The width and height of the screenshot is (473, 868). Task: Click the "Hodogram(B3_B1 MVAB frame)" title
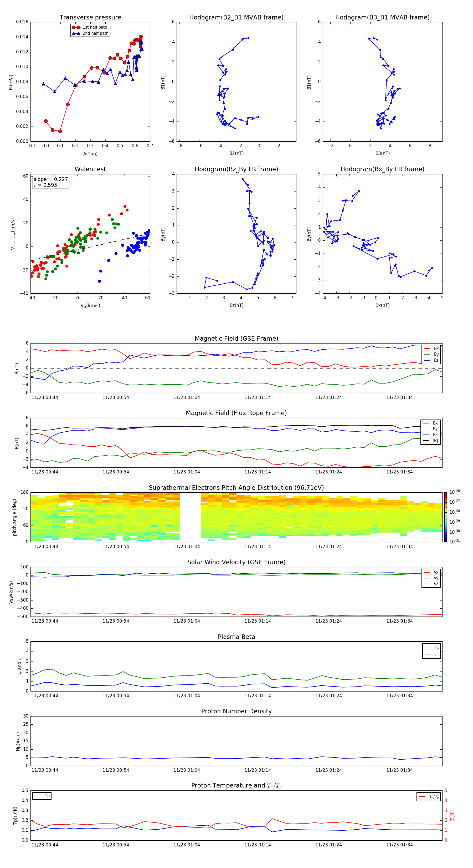(382, 18)
